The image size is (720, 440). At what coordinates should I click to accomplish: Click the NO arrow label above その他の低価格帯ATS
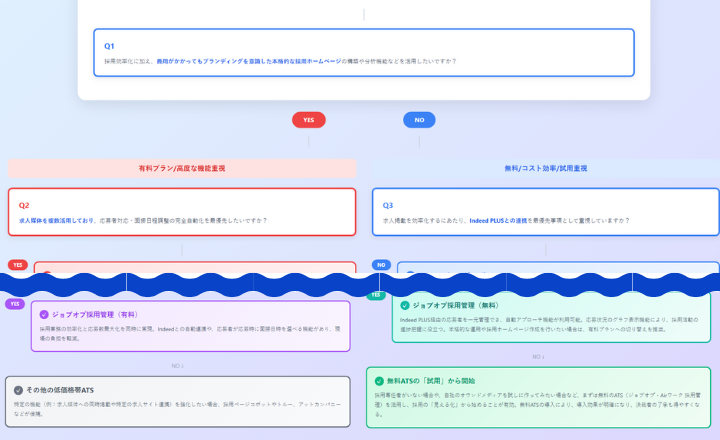click(x=177, y=365)
